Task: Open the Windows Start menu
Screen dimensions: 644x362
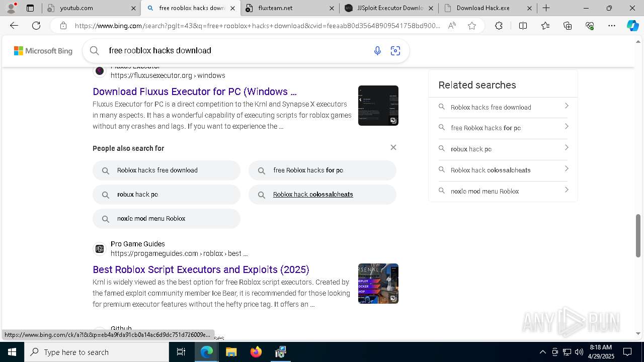Action: tap(12, 352)
